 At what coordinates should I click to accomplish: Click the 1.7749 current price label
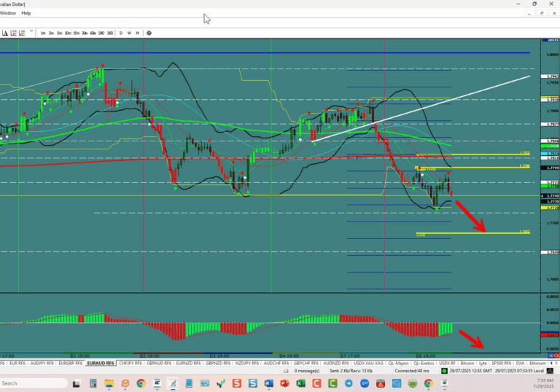(551, 196)
